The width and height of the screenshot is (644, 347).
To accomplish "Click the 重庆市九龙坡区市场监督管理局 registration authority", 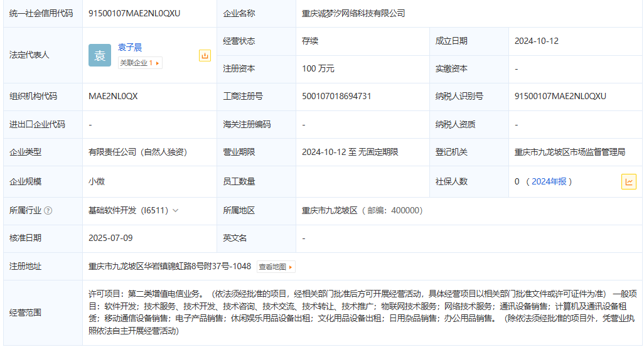I will pos(569,152).
